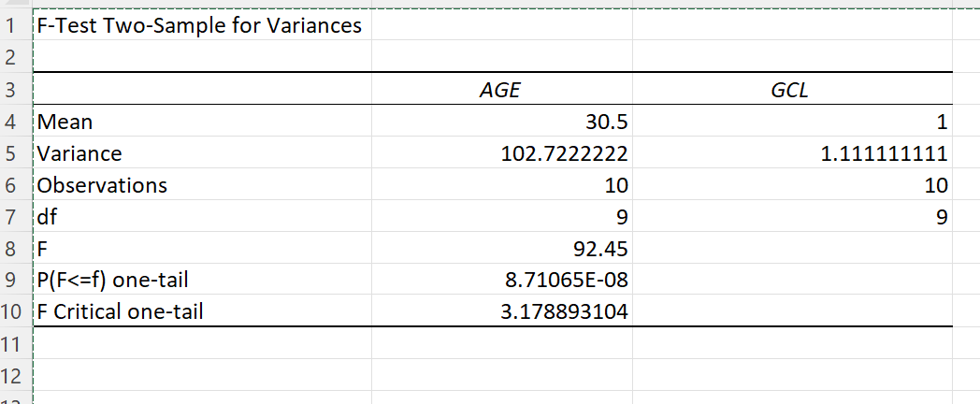980x404 pixels.
Task: Select row 9 via its row header
Action: click(16, 280)
